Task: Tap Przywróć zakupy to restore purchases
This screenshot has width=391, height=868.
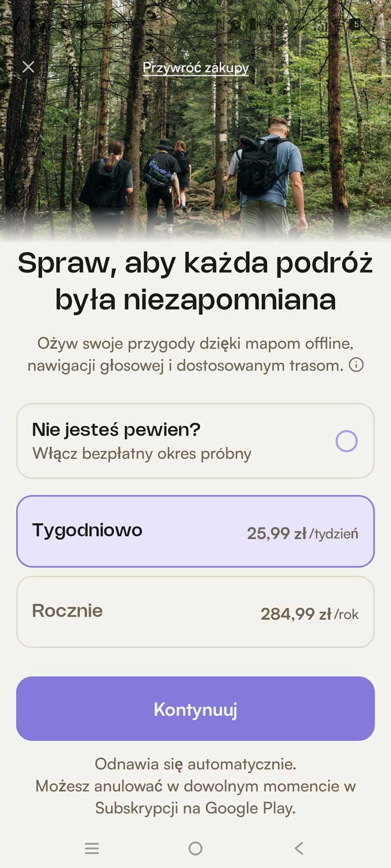Action: coord(195,68)
